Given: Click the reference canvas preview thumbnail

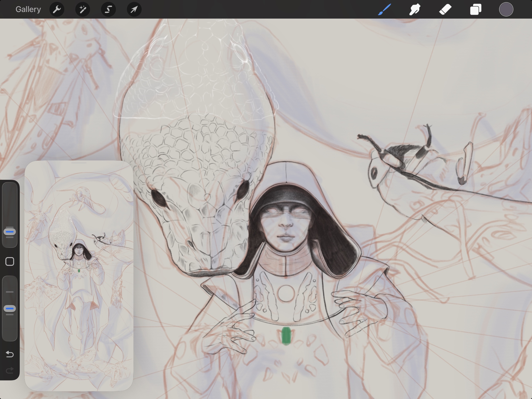Looking at the screenshot, I should coord(79,277).
